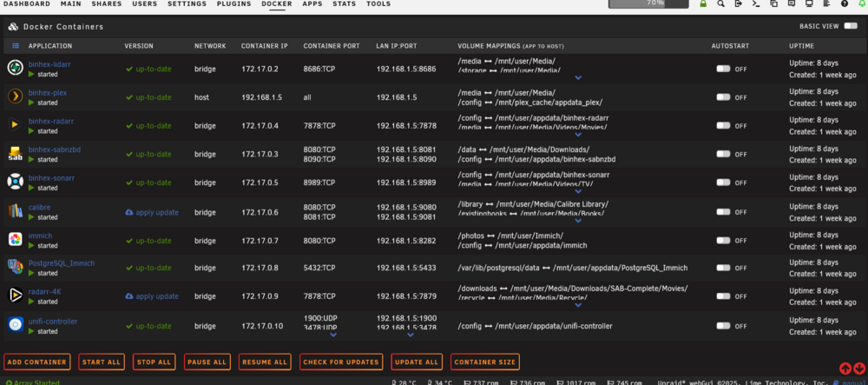Click the Start All button
The width and height of the screenshot is (868, 385).
[x=102, y=362]
